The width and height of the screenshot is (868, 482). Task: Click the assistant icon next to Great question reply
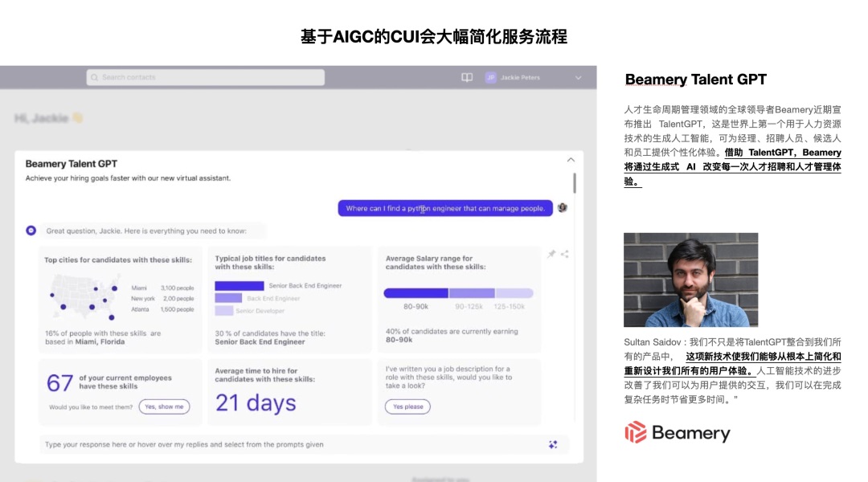31,231
